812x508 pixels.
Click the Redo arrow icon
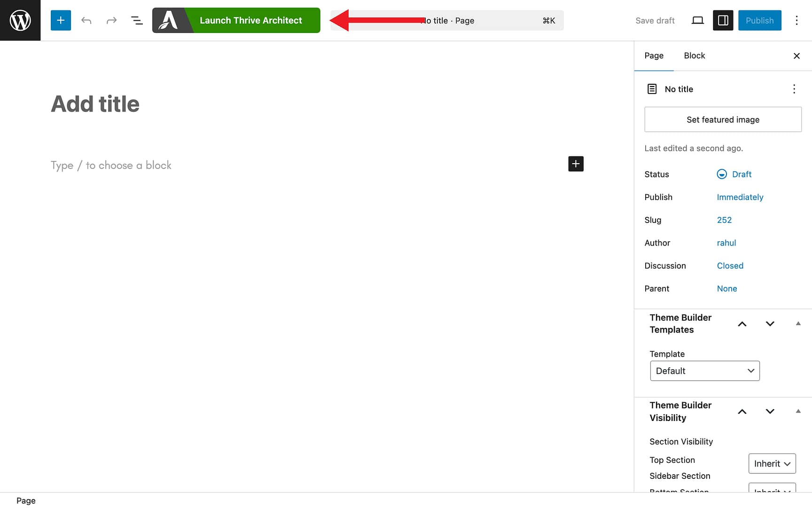click(x=111, y=20)
